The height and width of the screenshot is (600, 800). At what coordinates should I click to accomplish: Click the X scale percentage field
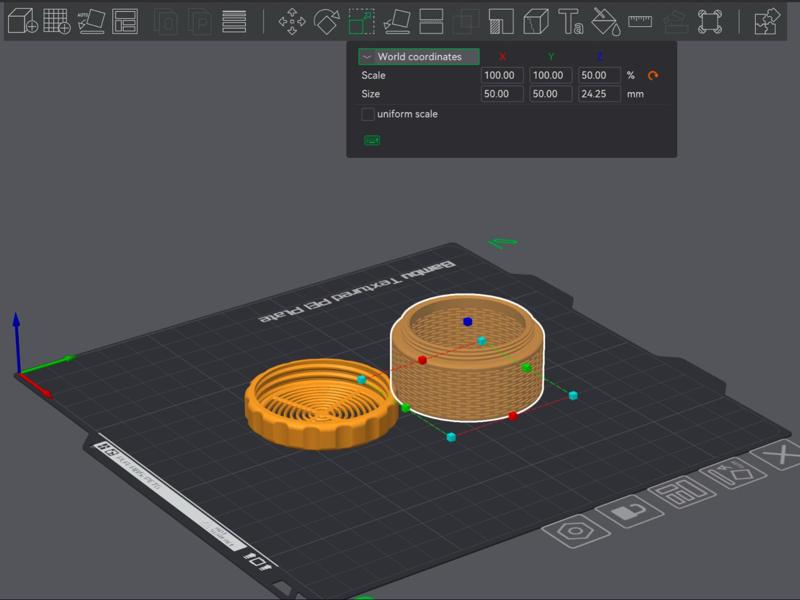502,75
